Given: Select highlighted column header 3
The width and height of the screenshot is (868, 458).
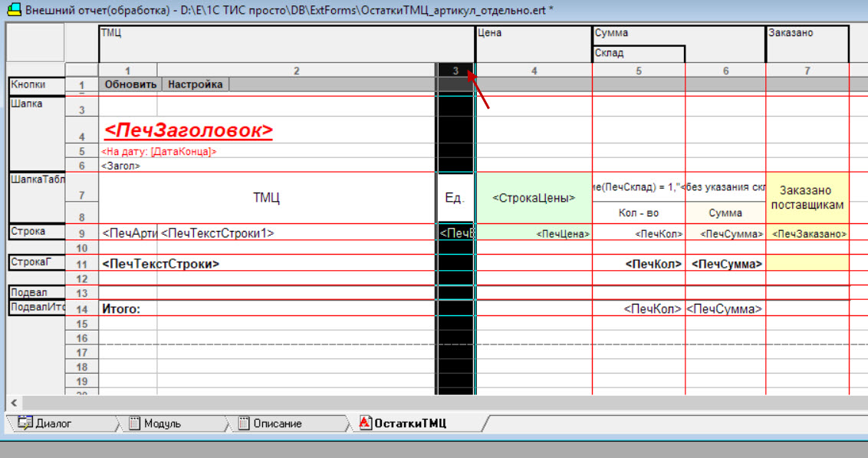Looking at the screenshot, I should [x=455, y=71].
